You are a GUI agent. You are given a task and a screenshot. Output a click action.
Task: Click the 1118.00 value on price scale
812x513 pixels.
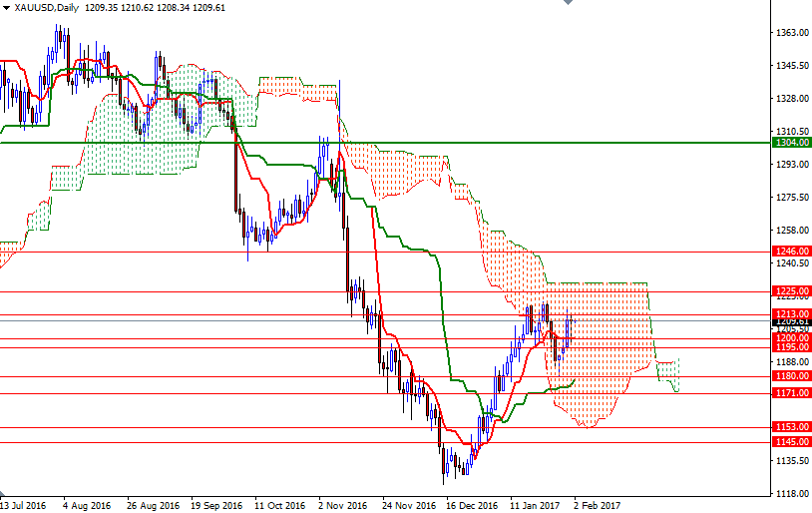[x=791, y=493]
